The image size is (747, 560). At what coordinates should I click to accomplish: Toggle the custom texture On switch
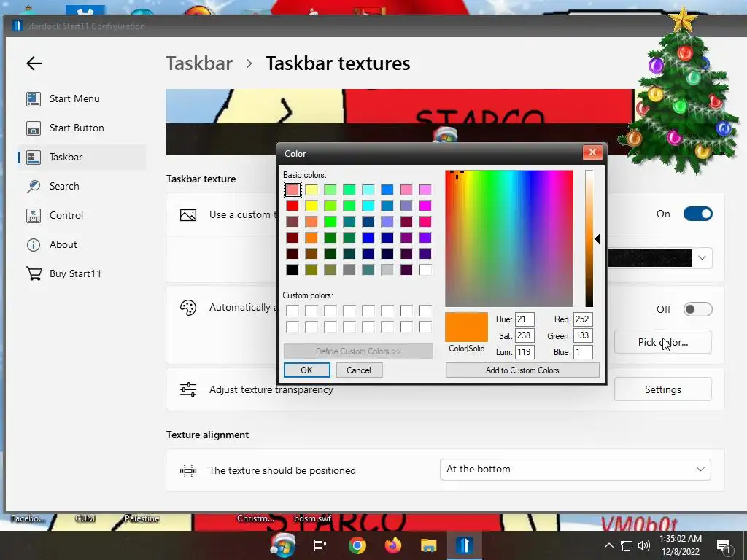pyautogui.click(x=697, y=214)
